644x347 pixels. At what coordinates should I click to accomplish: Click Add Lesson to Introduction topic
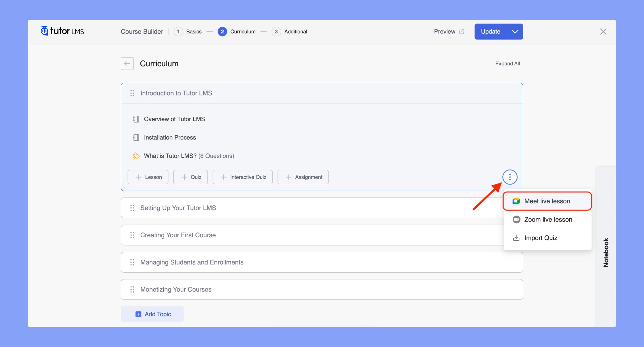[148, 177]
